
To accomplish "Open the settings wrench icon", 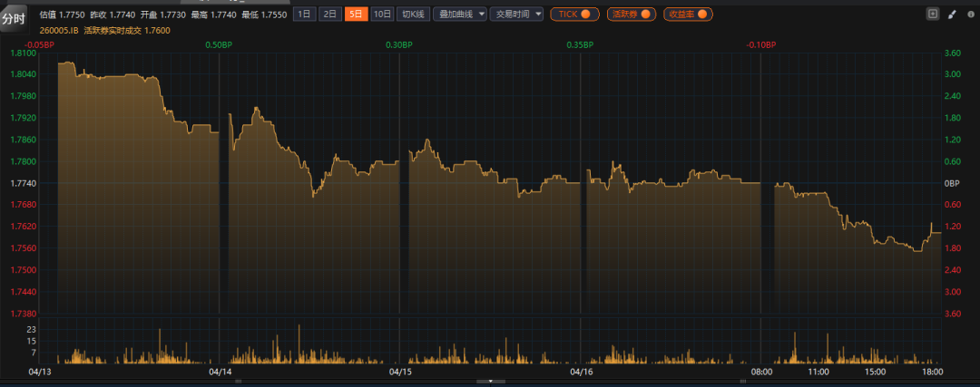I will 969,14.
